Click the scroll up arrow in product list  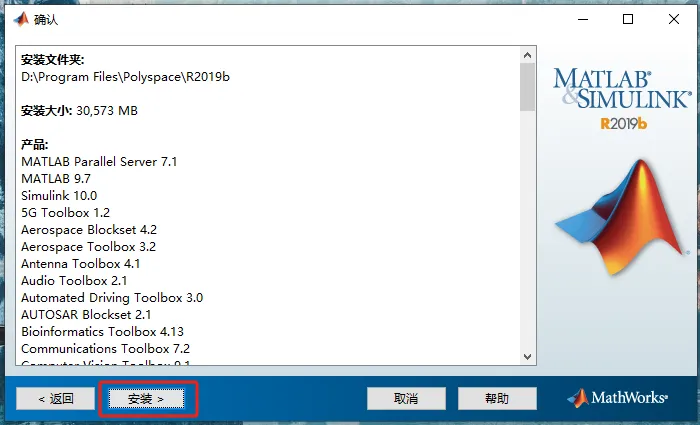point(527,55)
